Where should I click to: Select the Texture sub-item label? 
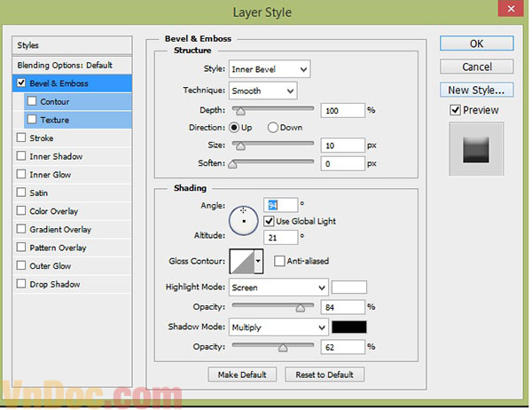click(x=55, y=120)
